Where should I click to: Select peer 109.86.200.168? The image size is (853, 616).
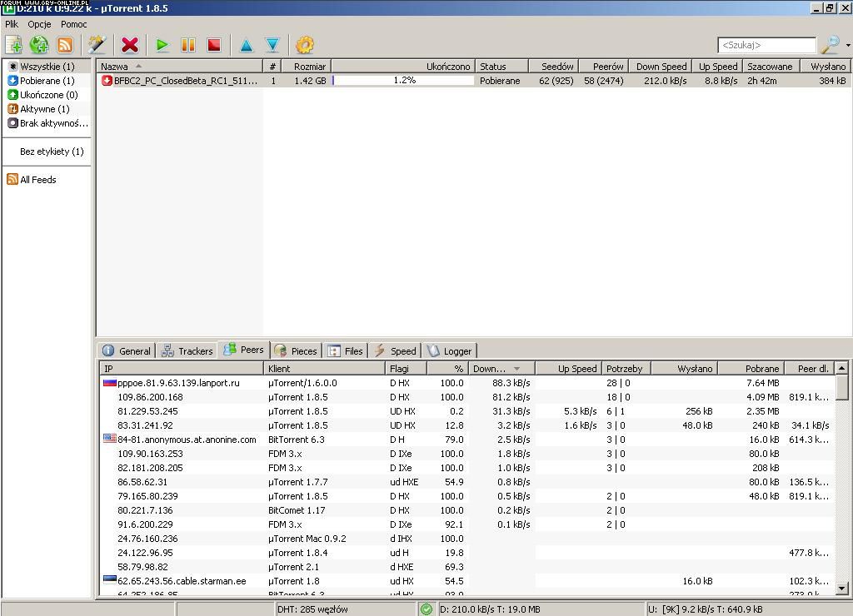click(x=466, y=397)
